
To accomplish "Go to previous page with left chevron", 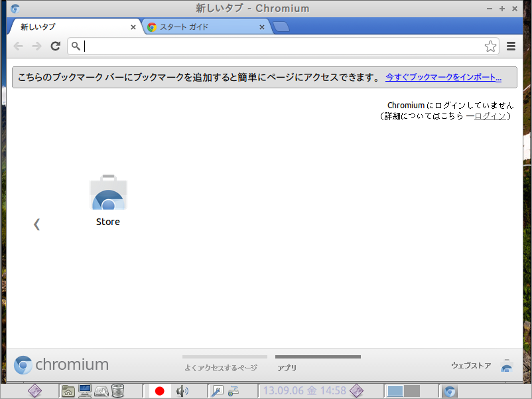I will 37,224.
